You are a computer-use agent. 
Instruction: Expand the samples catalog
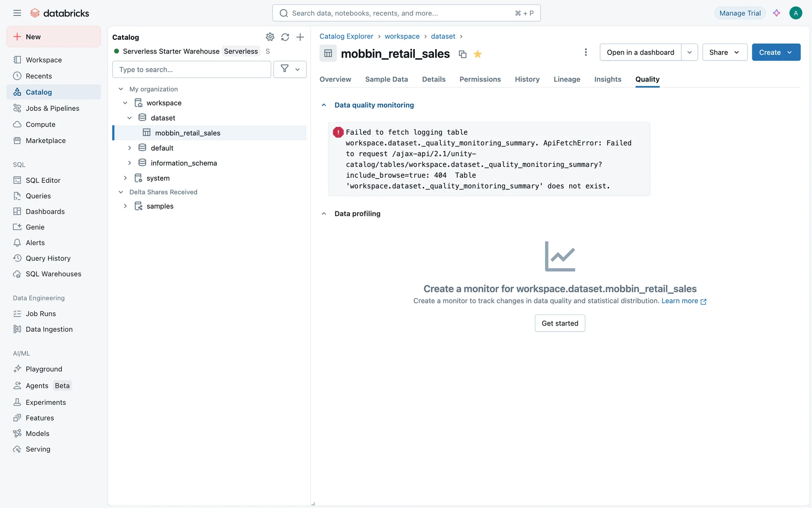(x=125, y=206)
